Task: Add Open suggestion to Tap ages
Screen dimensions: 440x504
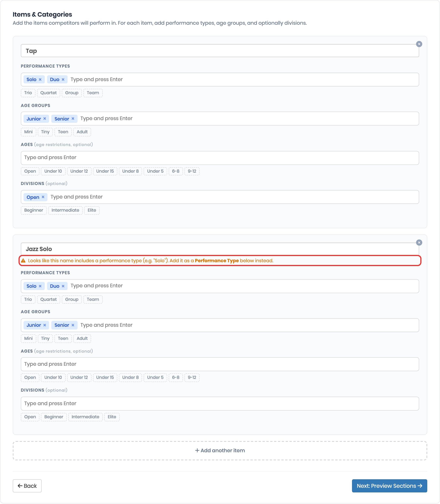Action: [x=30, y=171]
